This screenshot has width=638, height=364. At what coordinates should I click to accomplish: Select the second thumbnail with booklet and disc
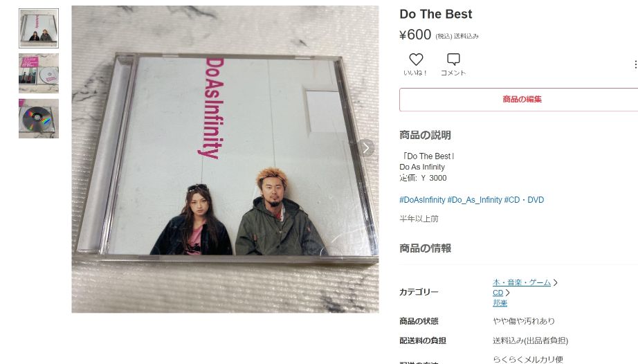[x=39, y=73]
